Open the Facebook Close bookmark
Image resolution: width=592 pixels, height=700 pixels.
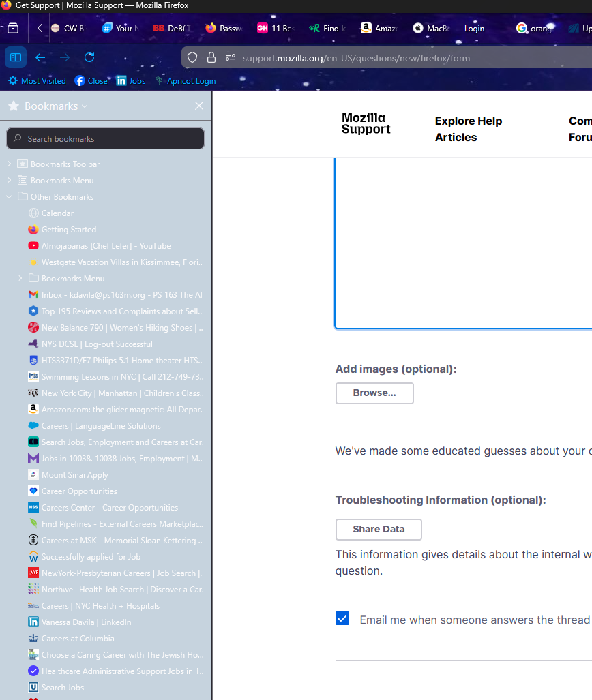coord(91,81)
